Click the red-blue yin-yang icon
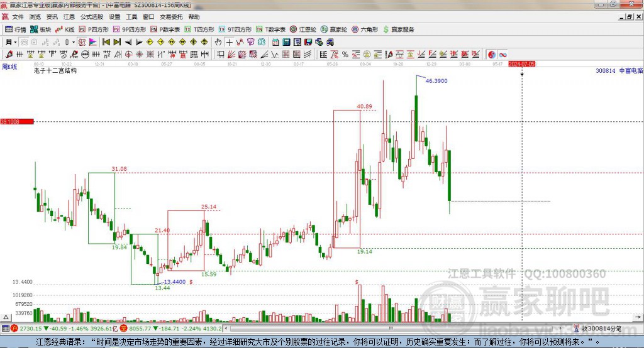644x348 pixels. (x=492, y=55)
